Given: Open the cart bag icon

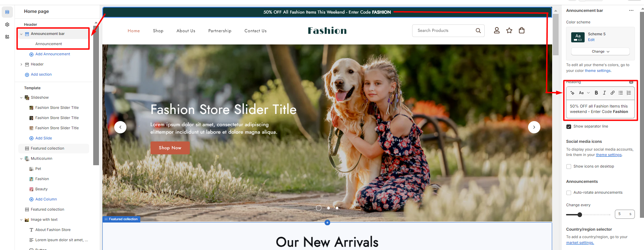Looking at the screenshot, I should (522, 31).
